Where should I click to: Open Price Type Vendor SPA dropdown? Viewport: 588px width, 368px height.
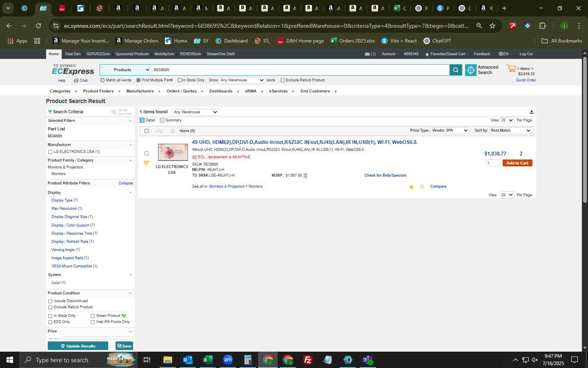click(450, 130)
